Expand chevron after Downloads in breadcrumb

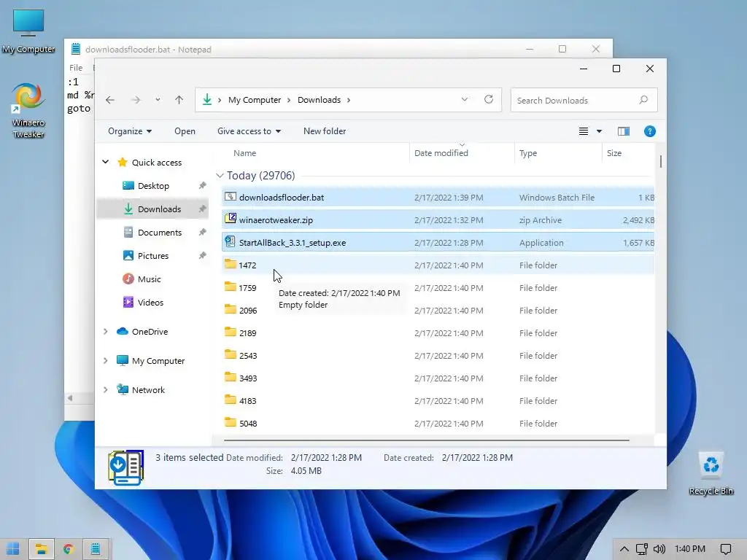click(x=349, y=100)
